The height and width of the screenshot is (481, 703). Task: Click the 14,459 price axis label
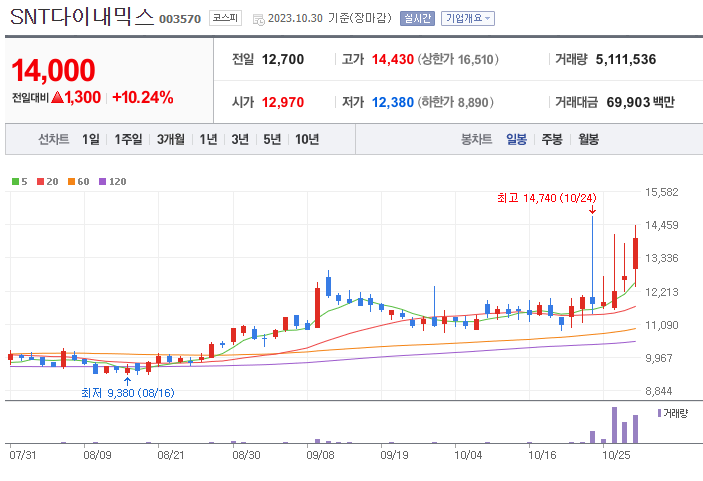[662, 225]
